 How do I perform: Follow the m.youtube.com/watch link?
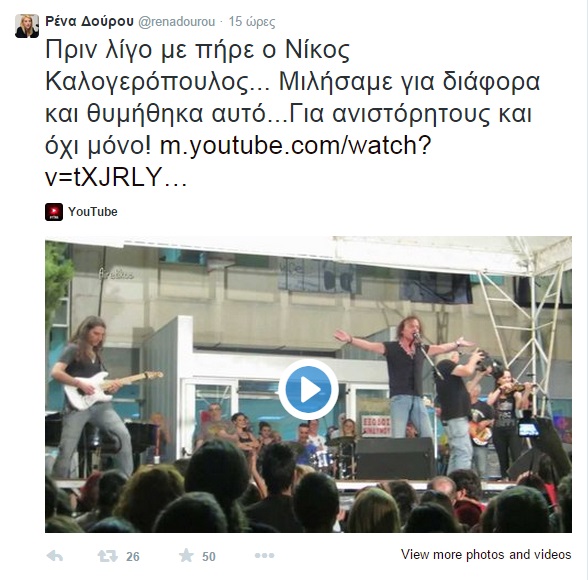point(296,145)
